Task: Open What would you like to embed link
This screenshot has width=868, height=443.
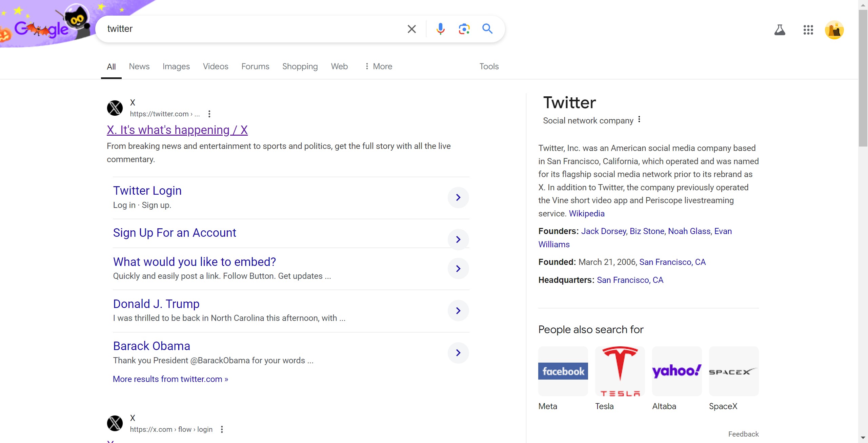Action: coord(195,262)
